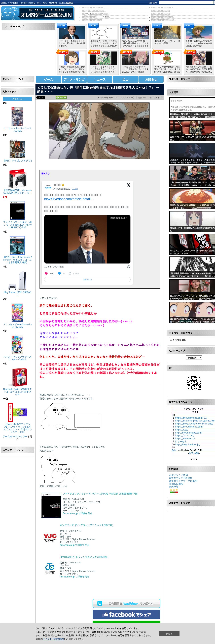Screen dimensions: 215x644
Task: Open the ニコニコ生放送 link
Action: coord(66,3)
